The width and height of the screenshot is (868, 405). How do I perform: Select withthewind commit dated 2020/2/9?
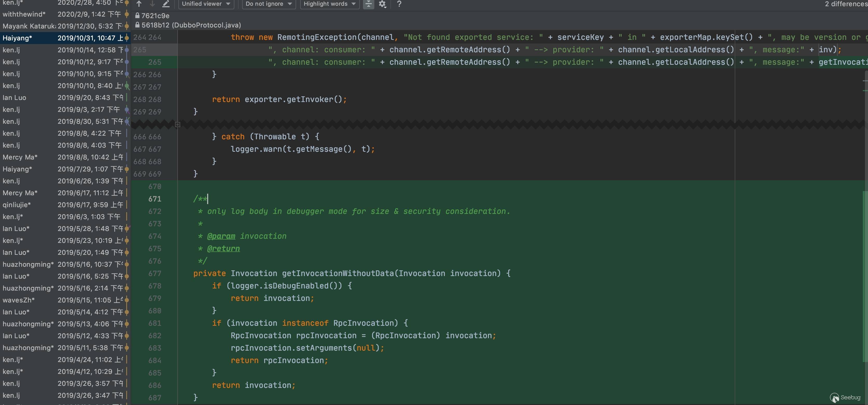tap(65, 14)
